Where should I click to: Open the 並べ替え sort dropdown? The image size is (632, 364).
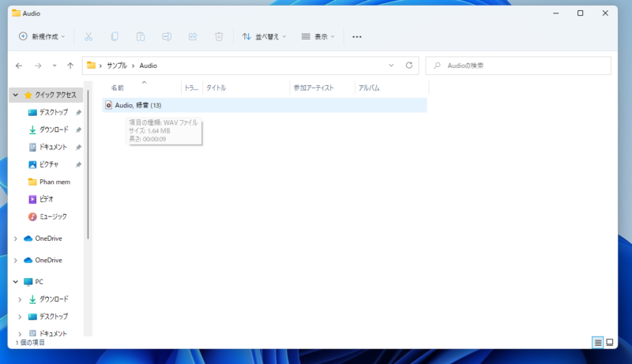[264, 36]
